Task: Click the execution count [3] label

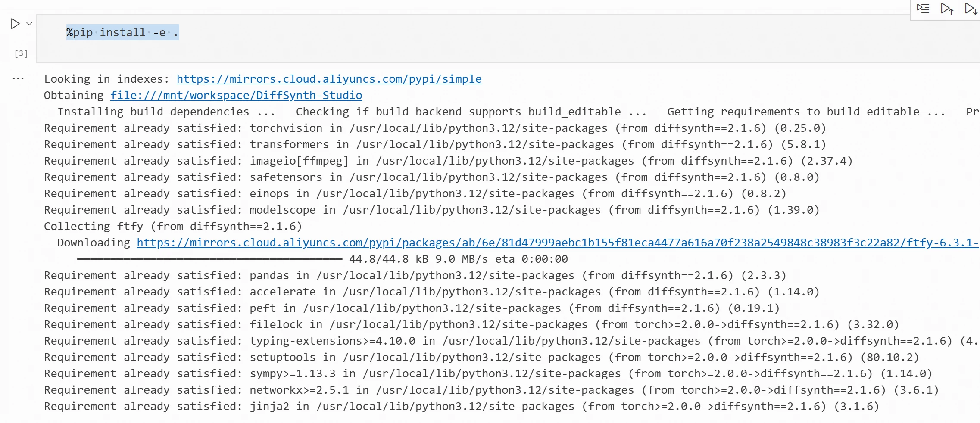Action: (x=21, y=53)
